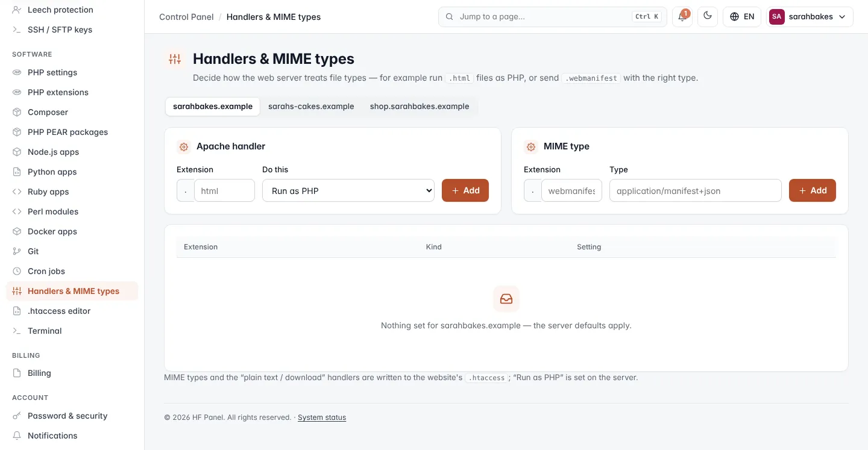The height and width of the screenshot is (450, 868).
Task: Click the Git branch icon
Action: 17,251
